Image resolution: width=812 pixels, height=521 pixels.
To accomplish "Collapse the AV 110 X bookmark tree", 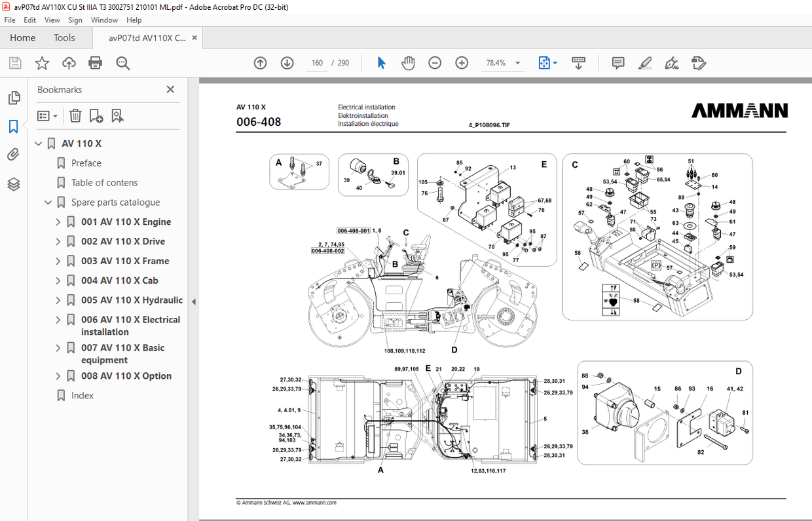I will pyautogui.click(x=38, y=143).
